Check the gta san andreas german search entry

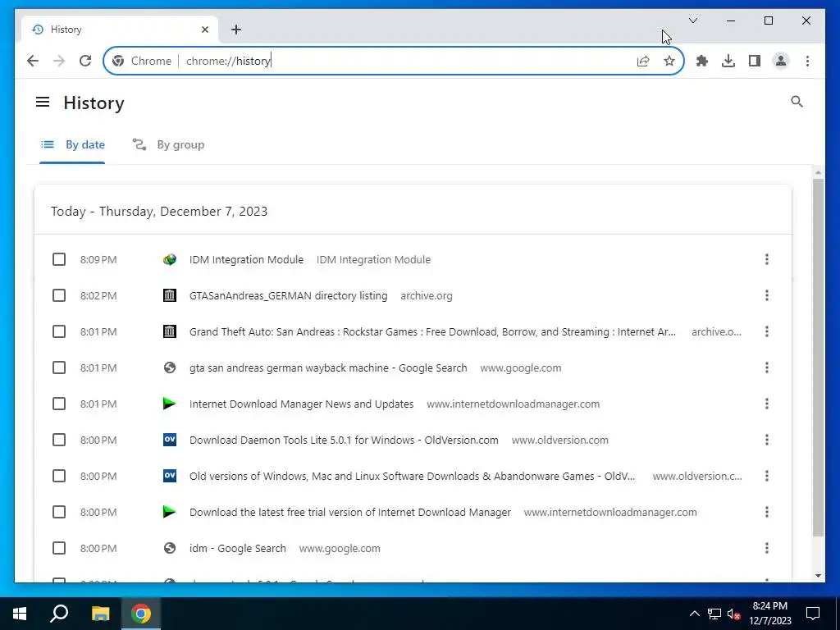coord(59,367)
